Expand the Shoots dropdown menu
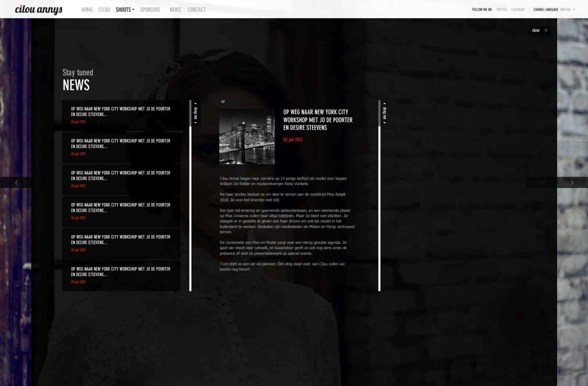Screen dimensions: 588x386 (x=125, y=10)
